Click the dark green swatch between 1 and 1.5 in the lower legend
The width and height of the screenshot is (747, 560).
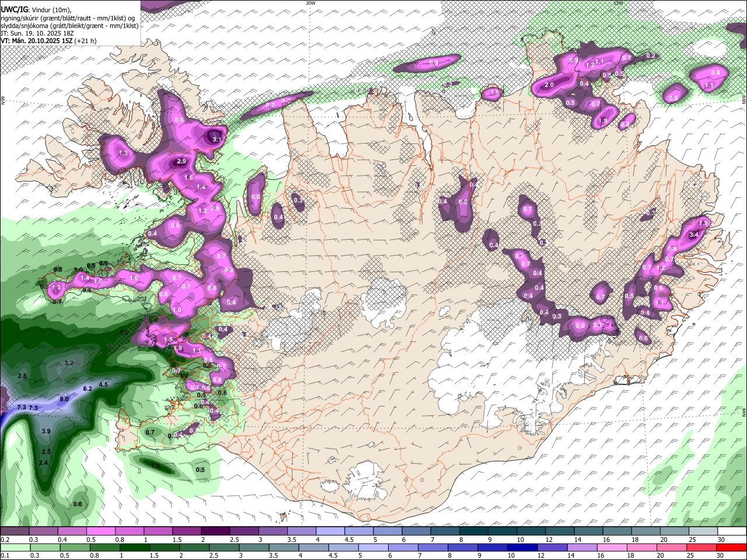tap(134, 547)
